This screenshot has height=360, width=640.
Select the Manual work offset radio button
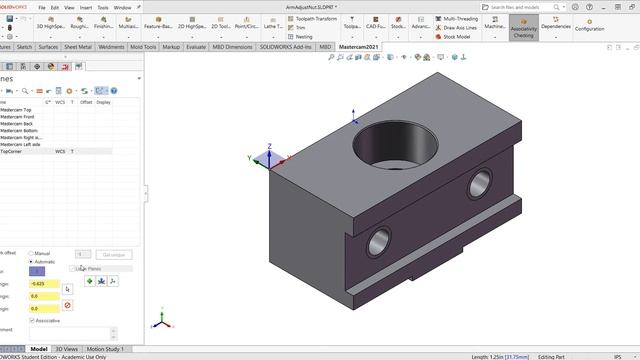[31, 253]
